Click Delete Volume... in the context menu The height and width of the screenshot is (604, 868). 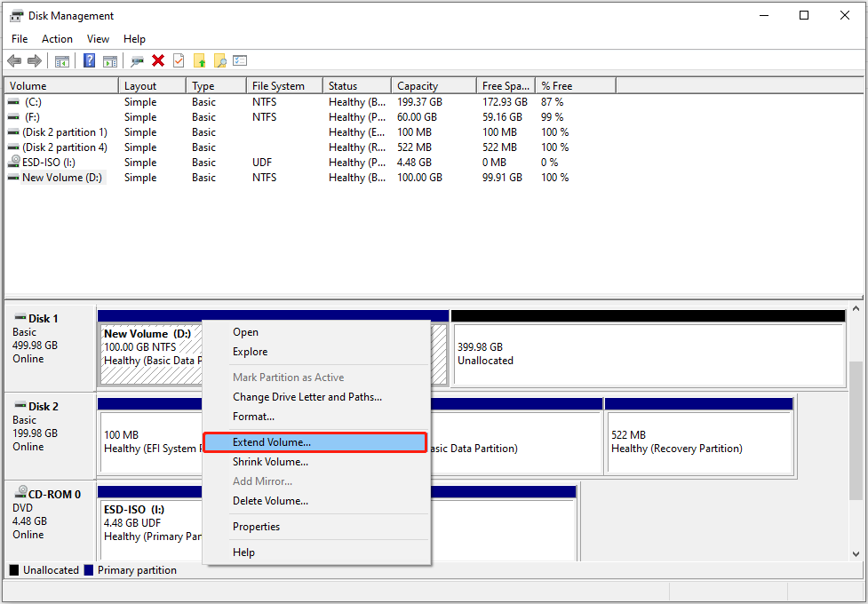pos(270,501)
